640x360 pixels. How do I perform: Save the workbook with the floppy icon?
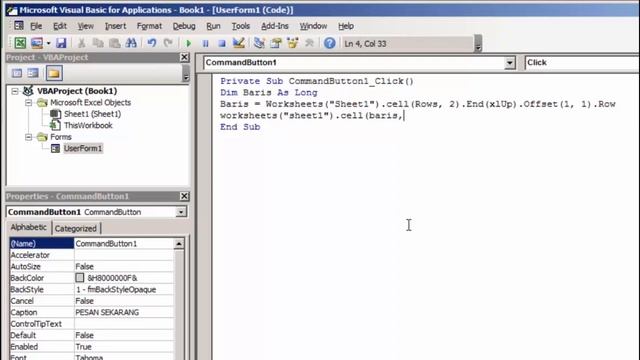61,43
